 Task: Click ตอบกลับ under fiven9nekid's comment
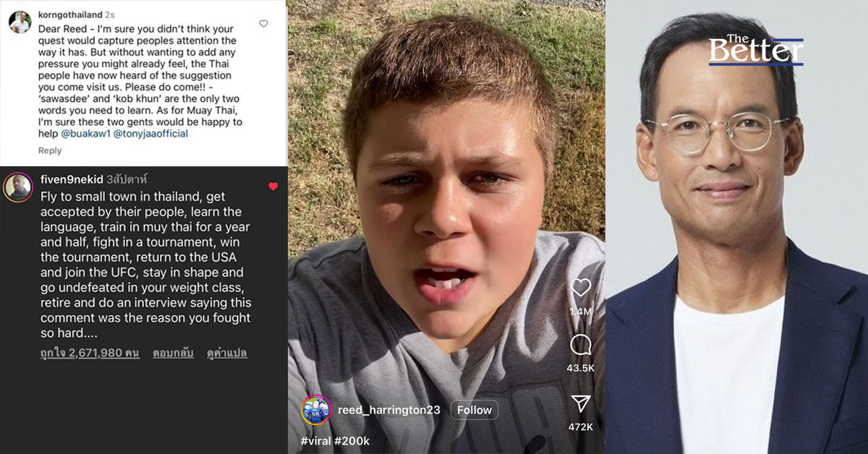tap(173, 354)
